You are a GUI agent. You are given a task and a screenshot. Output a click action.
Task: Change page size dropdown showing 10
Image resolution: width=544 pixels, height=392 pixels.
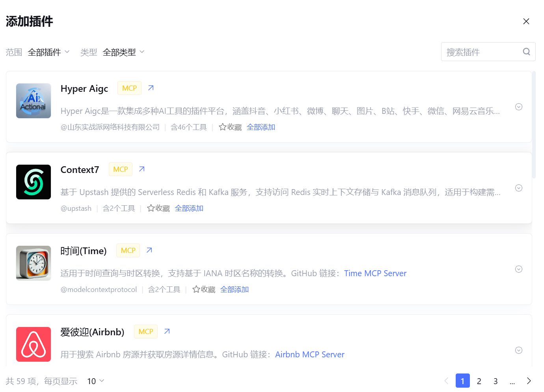pyautogui.click(x=95, y=381)
